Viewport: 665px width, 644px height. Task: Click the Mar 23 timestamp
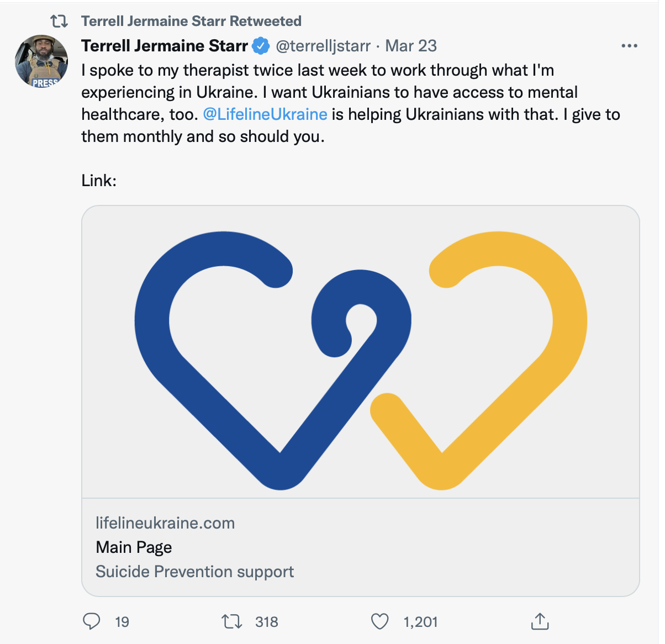(x=411, y=46)
